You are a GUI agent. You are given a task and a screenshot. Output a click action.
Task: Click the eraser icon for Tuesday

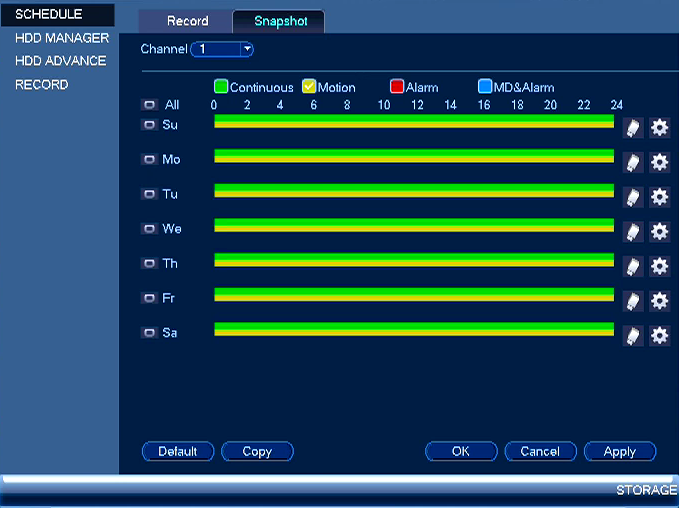point(633,197)
